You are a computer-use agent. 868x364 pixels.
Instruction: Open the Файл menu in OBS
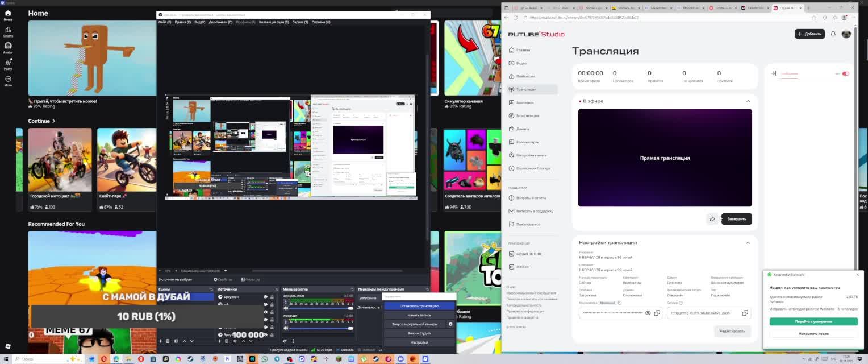[x=165, y=22]
